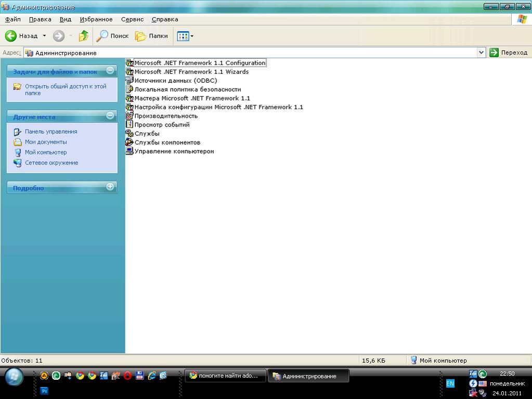Select Настройка конфигурации Microsoft .NET Framework icon

click(129, 107)
